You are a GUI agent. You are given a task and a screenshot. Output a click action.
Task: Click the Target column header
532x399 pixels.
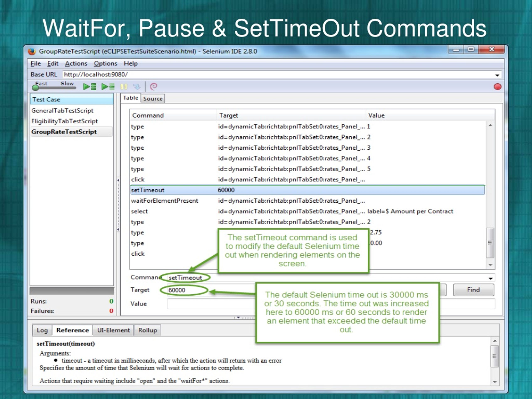tap(291, 115)
